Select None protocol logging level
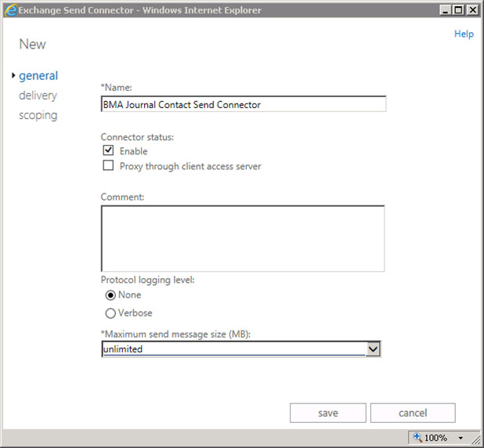This screenshot has width=484, height=448. (x=110, y=295)
